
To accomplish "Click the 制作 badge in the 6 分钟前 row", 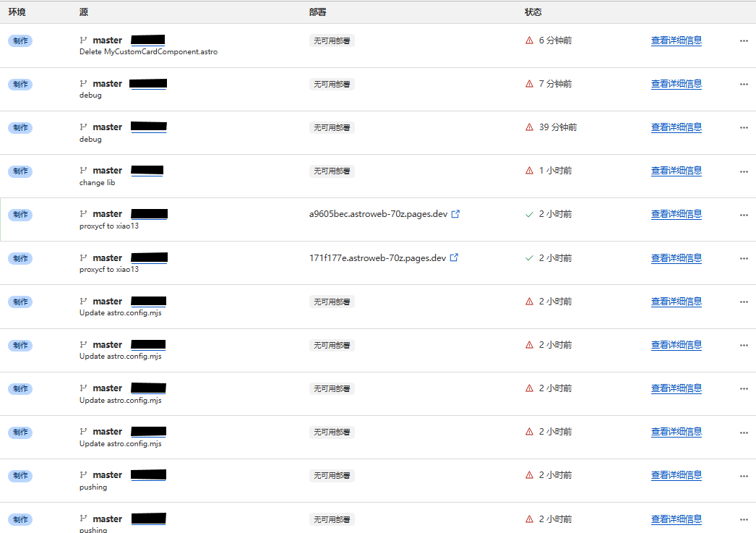I will 20,40.
